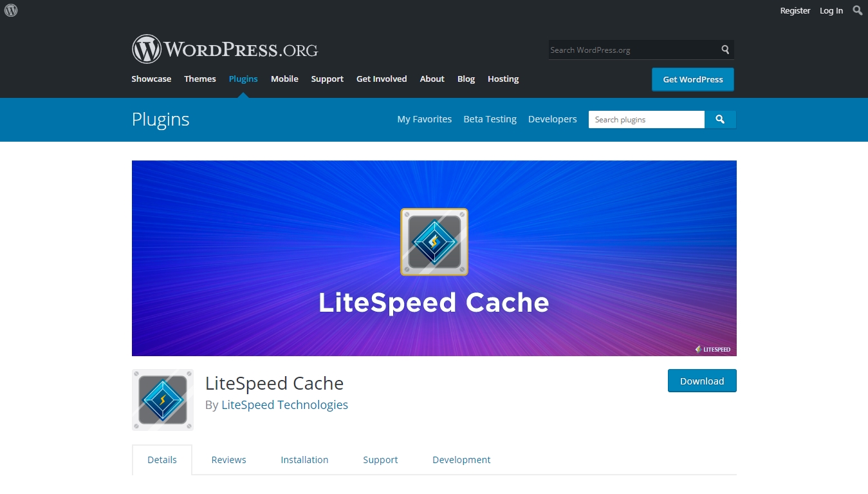Click the small LiteSpeed Cache plugin icon

pos(163,400)
